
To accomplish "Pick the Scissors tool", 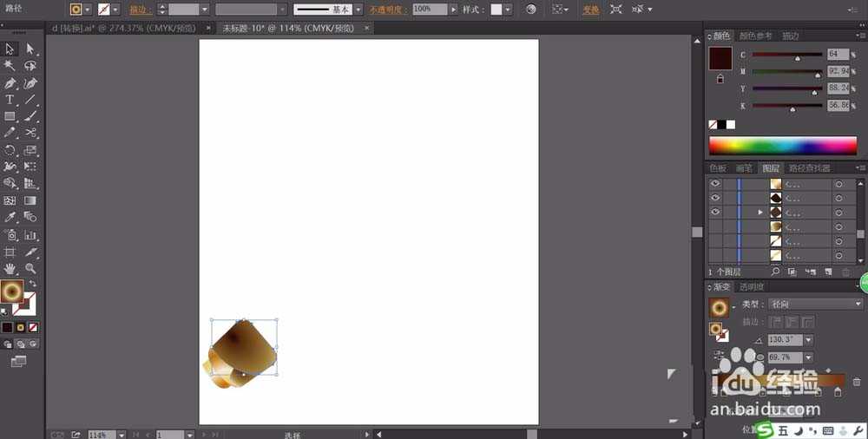I will coord(30,133).
